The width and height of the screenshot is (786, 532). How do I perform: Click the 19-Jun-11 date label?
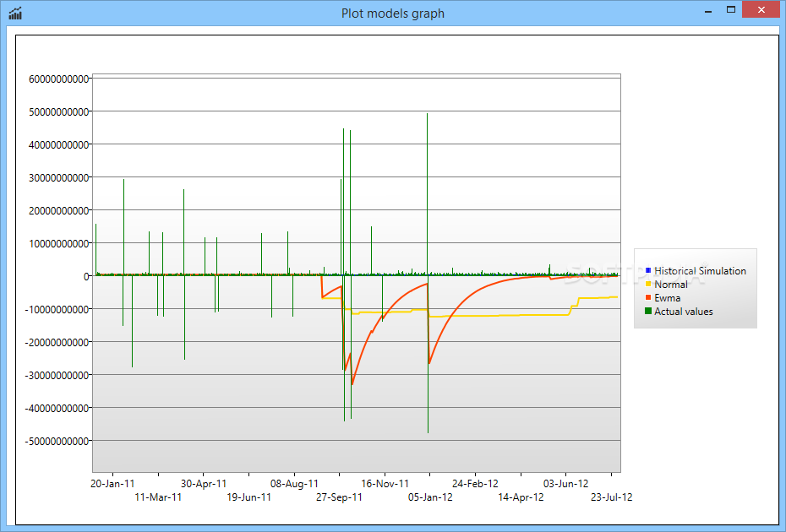(x=249, y=497)
